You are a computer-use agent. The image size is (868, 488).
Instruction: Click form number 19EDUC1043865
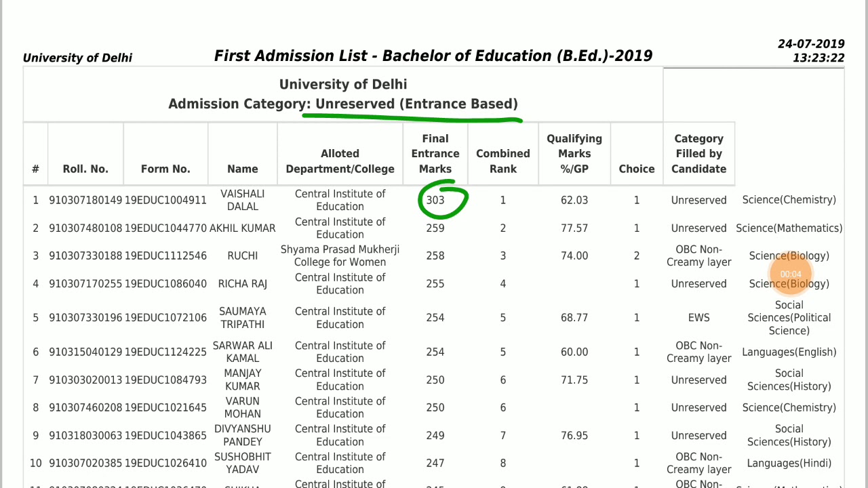coord(165,436)
